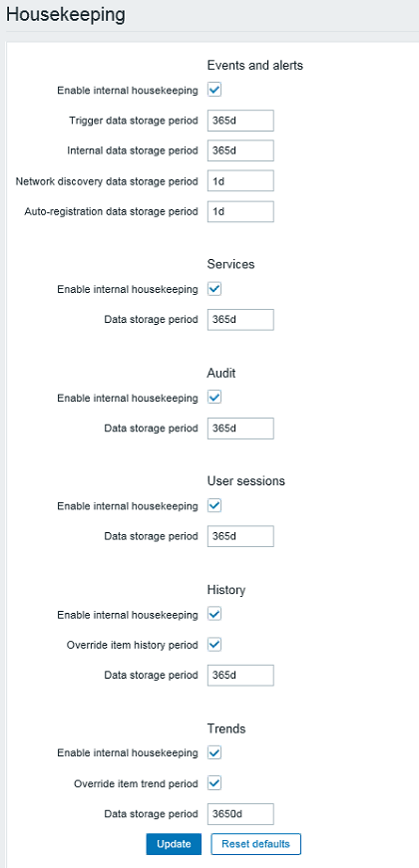Select Trends data storage period 3650d field
The width and height of the screenshot is (419, 868).
(x=240, y=814)
